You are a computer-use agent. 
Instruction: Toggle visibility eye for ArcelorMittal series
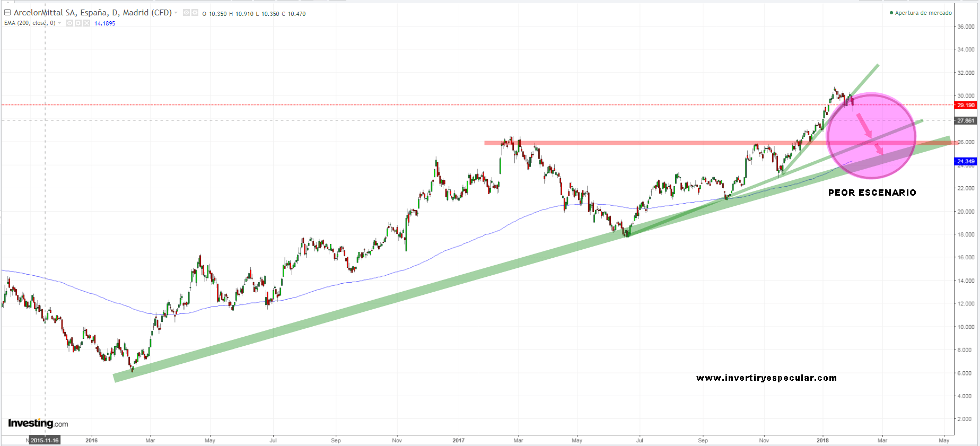[x=187, y=13]
